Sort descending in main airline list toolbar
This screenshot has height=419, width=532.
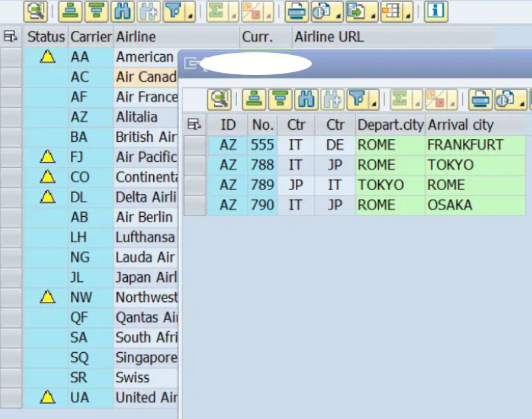click(x=96, y=11)
